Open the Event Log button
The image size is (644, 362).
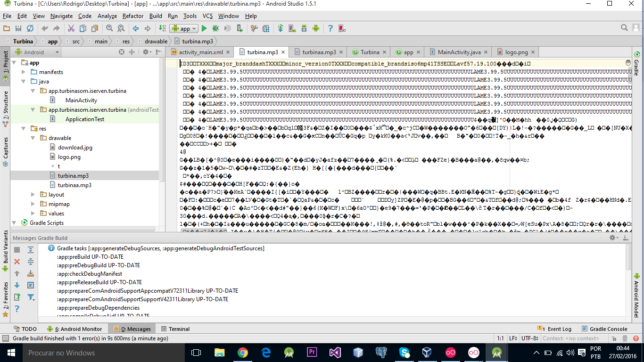554,329
